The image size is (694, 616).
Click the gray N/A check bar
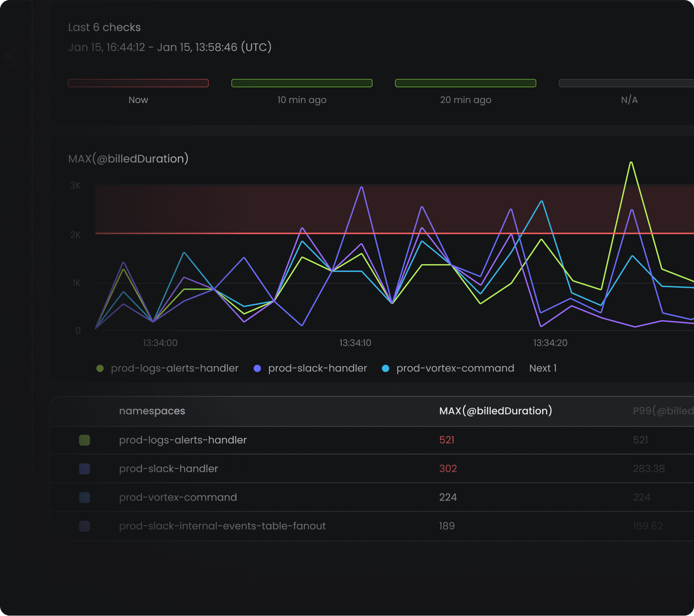[x=626, y=83]
